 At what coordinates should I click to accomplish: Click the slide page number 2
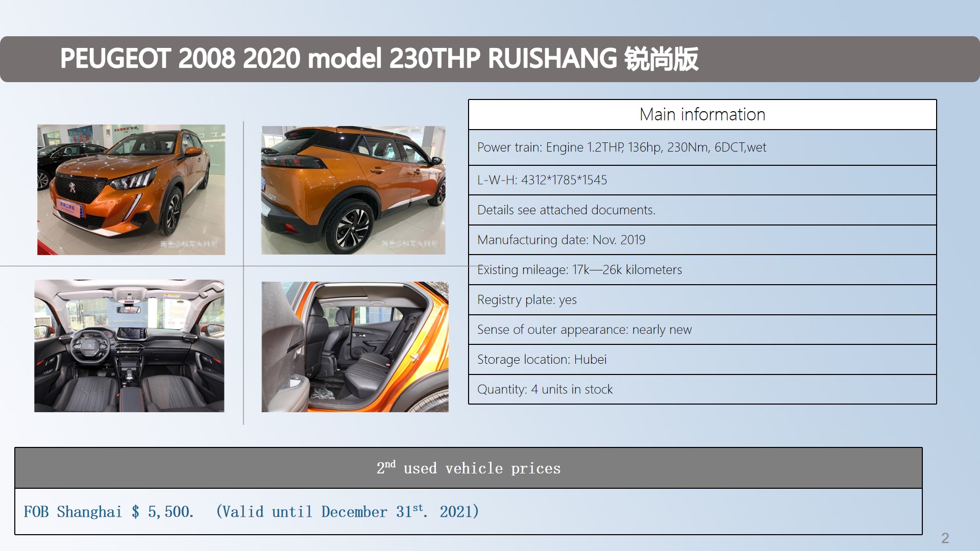pos(945,538)
